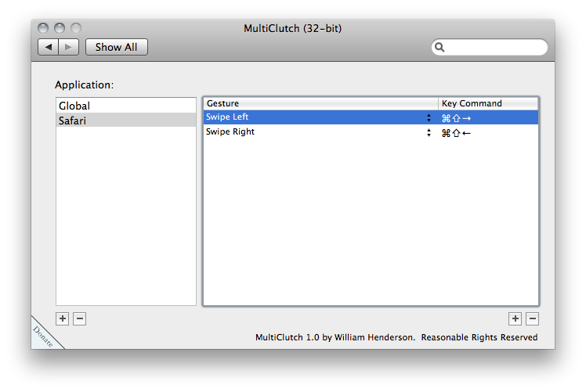Select Global in the Application list
The width and height of the screenshot is (586, 392).
pos(126,106)
